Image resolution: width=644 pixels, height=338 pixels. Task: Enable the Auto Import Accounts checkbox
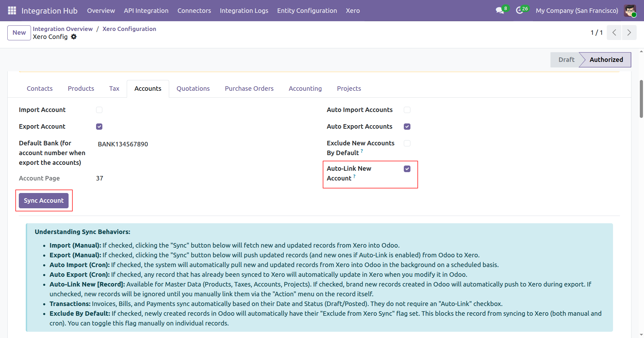point(407,110)
